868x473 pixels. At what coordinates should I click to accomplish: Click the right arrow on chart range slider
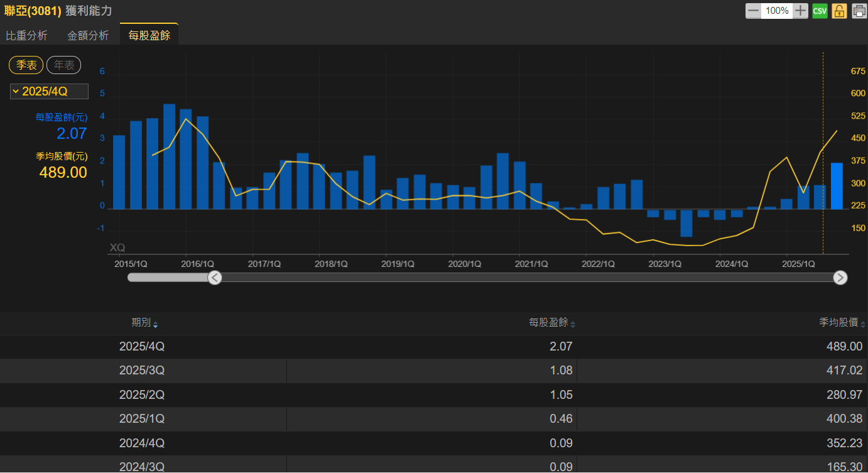[840, 278]
